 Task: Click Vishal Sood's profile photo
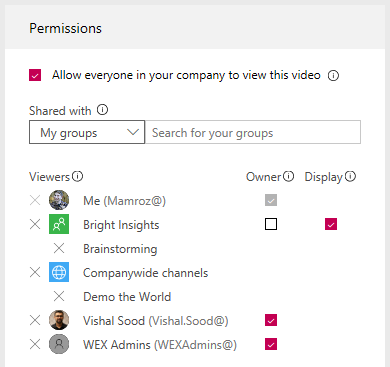click(x=59, y=320)
